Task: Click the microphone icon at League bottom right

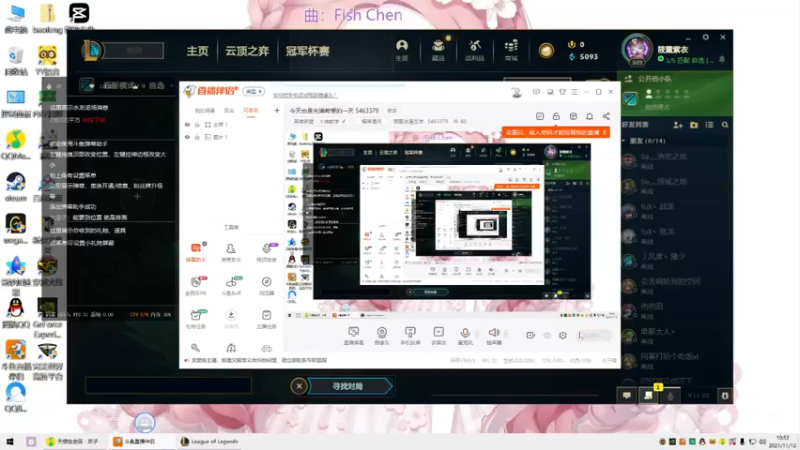Action: tap(670, 395)
